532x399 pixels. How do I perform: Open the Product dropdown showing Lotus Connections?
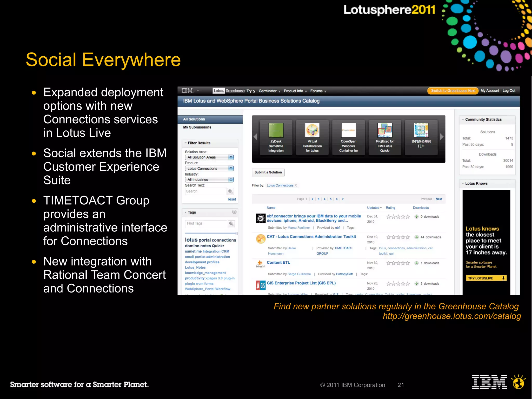point(209,169)
